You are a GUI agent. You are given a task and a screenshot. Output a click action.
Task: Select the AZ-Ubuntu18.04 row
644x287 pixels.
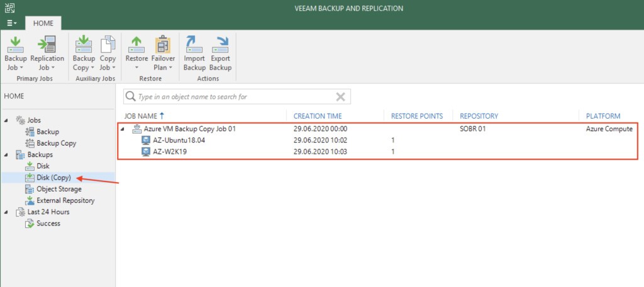(x=377, y=140)
